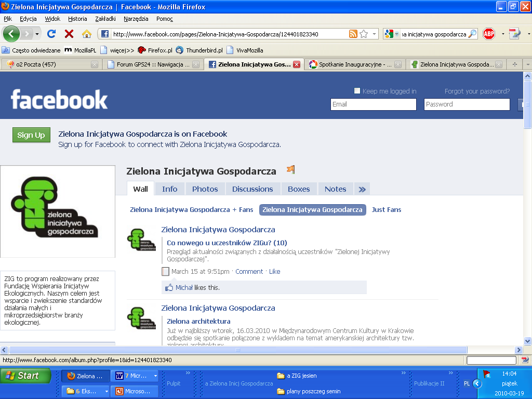Open the Często odwiedzane bookmarks folder
The image size is (532, 399).
coord(31,50)
